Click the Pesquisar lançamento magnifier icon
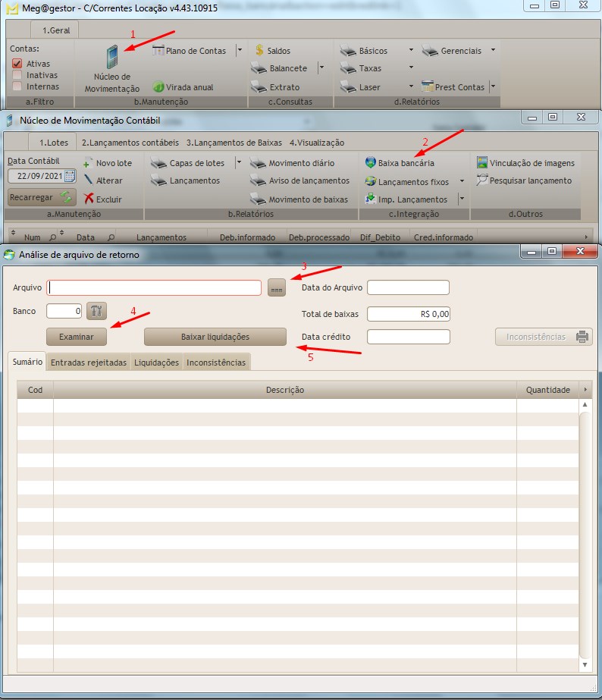The image size is (602, 700). [x=481, y=180]
